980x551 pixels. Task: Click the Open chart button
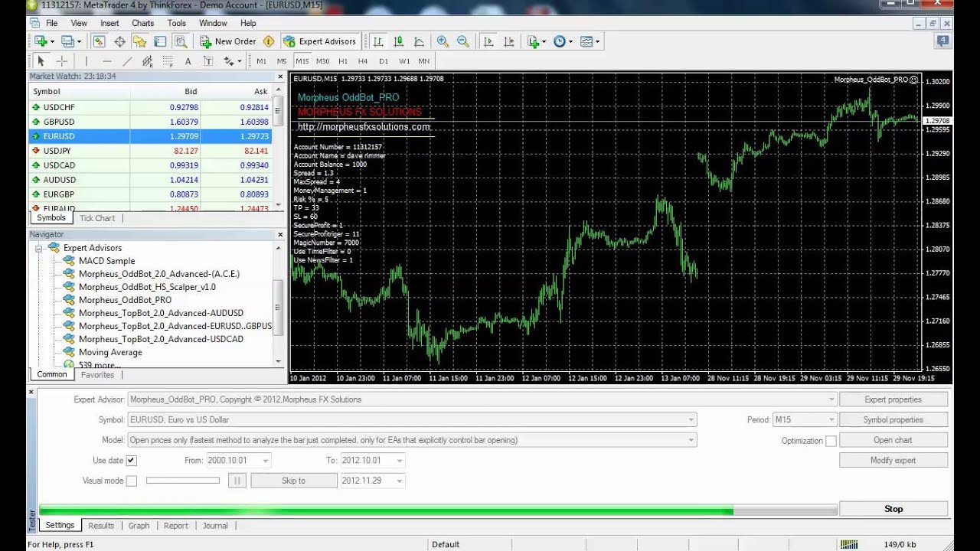893,440
